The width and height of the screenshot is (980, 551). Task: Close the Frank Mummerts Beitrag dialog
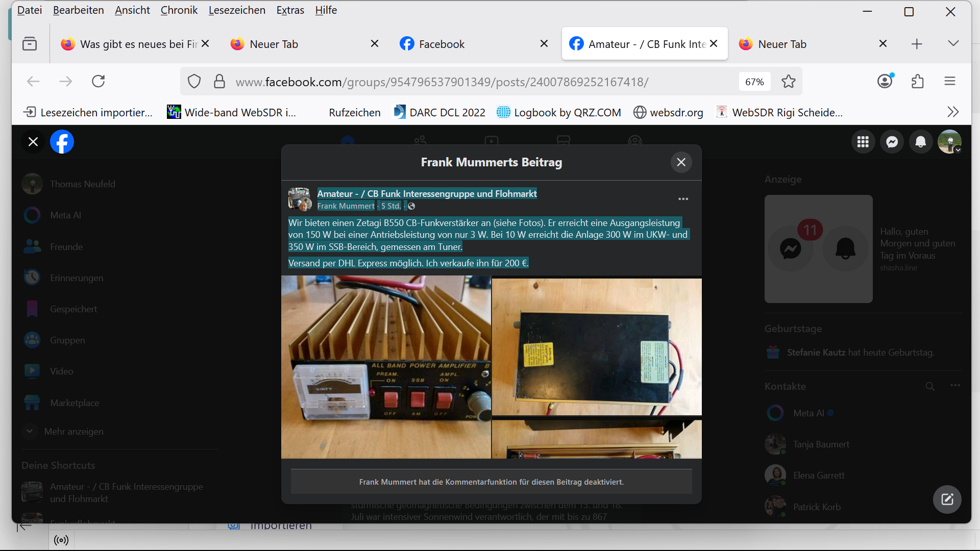coord(681,162)
